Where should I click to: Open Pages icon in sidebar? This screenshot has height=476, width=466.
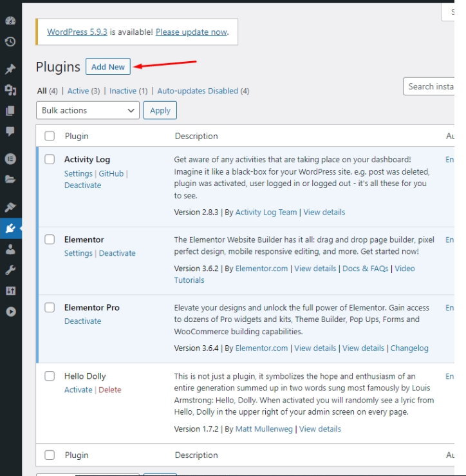[10, 111]
